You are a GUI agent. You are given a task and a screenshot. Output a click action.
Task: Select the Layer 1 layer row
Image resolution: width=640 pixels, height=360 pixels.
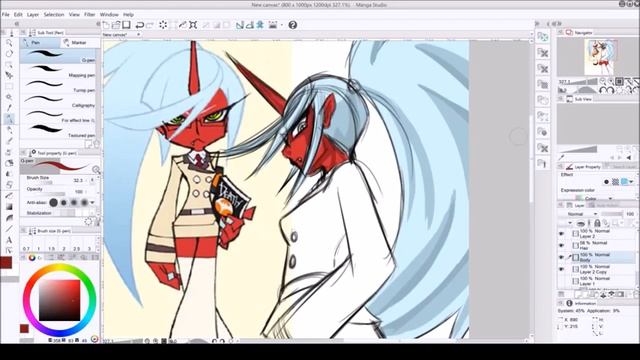coord(602,281)
